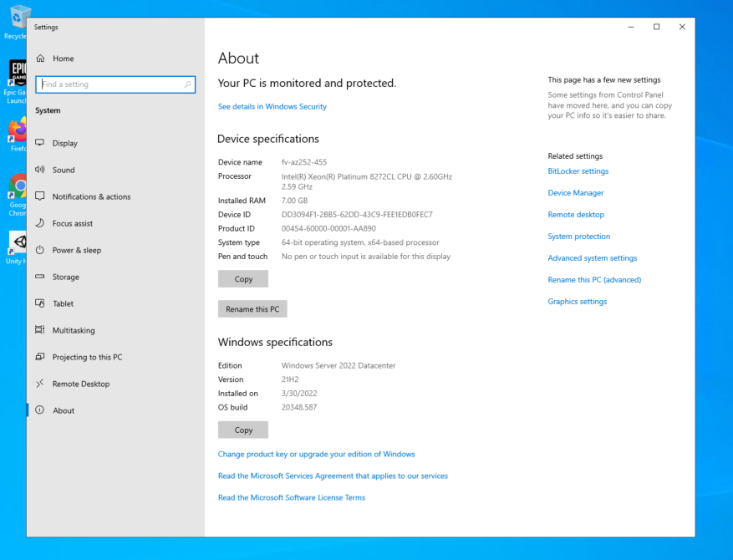
Task: Read the Microsoft Software License Terms
Action: tap(292, 497)
